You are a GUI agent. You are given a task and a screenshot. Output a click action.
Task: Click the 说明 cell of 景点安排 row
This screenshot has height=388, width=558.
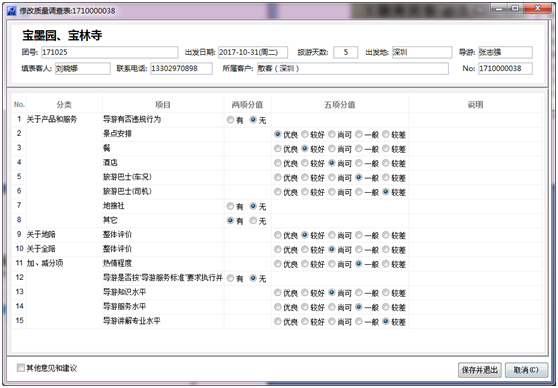tap(475, 134)
